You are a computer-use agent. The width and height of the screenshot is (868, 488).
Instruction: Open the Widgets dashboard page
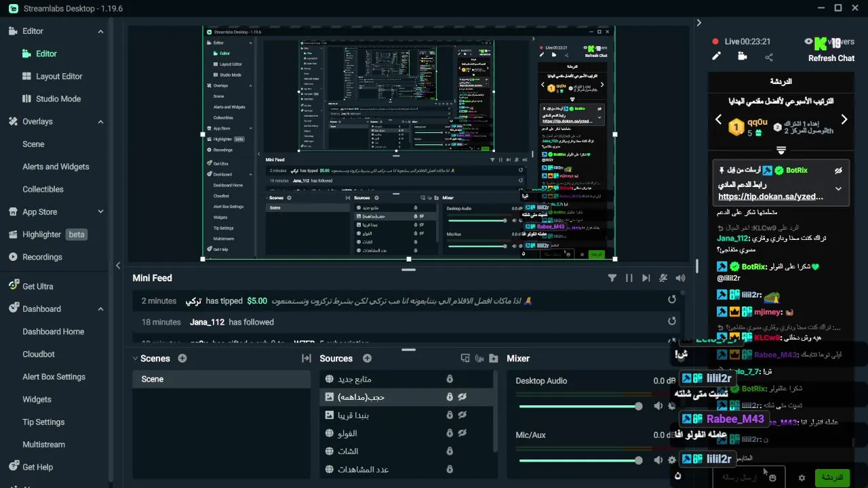point(37,399)
